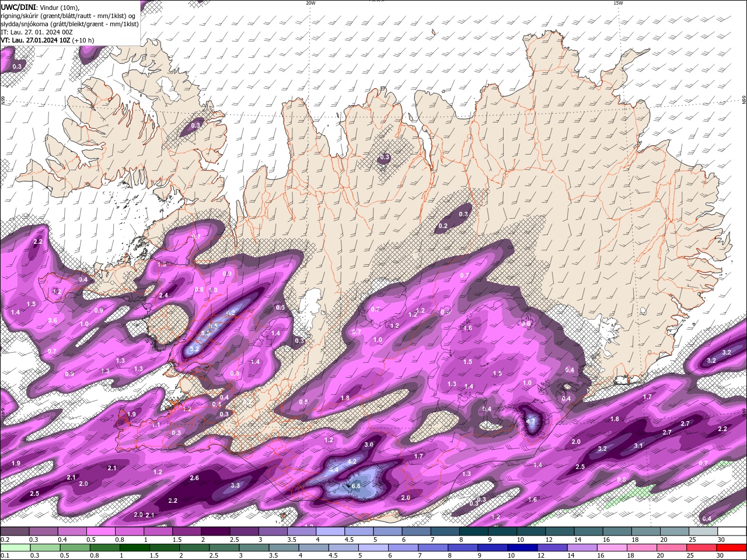Select the 'IT: Lau. 27. 01. 2024 00Z' line
This screenshot has height=560, width=747.
tap(36, 32)
